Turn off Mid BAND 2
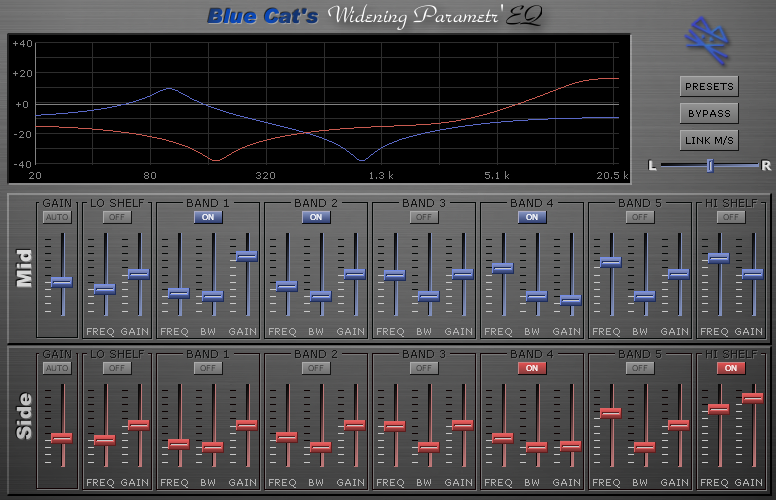This screenshot has width=776, height=500. pyautogui.click(x=316, y=217)
